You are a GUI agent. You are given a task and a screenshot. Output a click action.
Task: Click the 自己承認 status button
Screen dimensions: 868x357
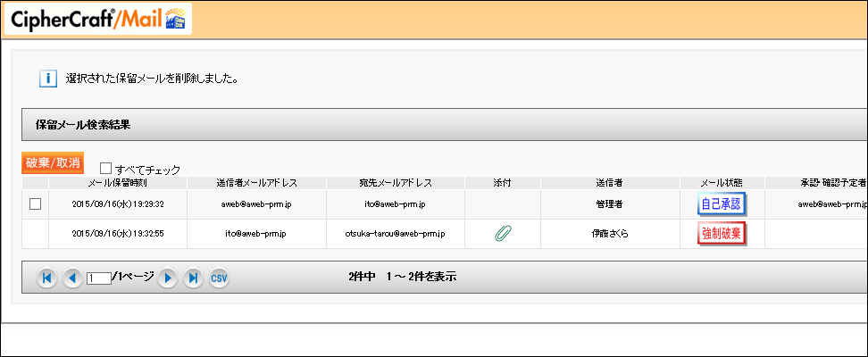tap(722, 204)
